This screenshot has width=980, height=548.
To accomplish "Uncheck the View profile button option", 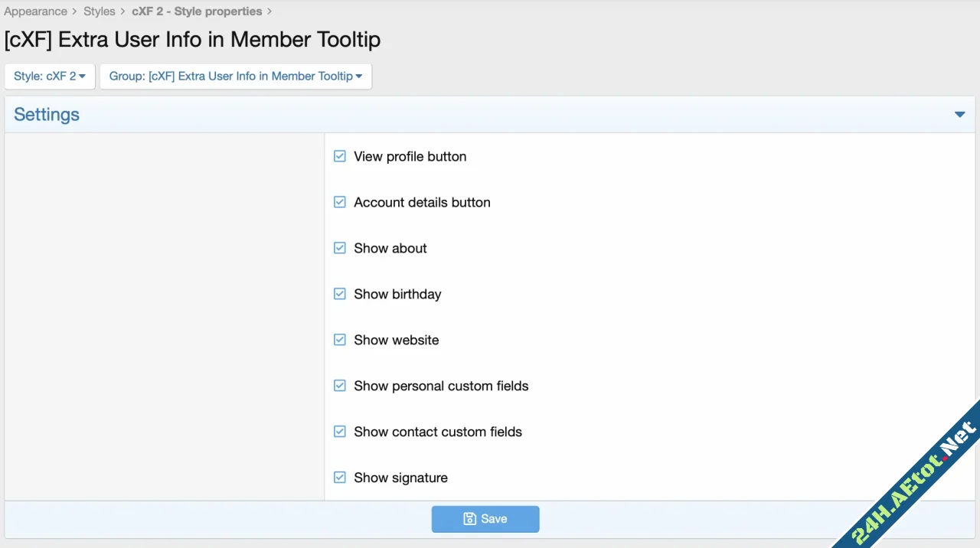I will coord(339,156).
